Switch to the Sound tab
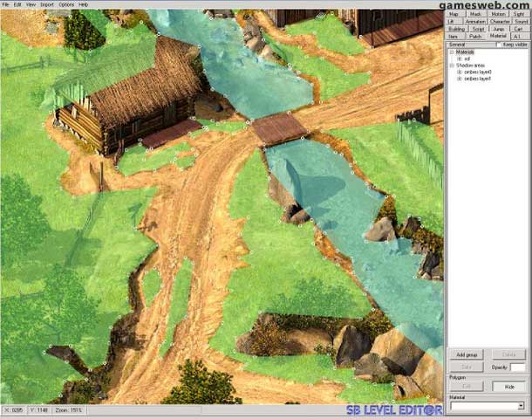Image resolution: width=532 pixels, height=419 pixels. click(x=521, y=21)
